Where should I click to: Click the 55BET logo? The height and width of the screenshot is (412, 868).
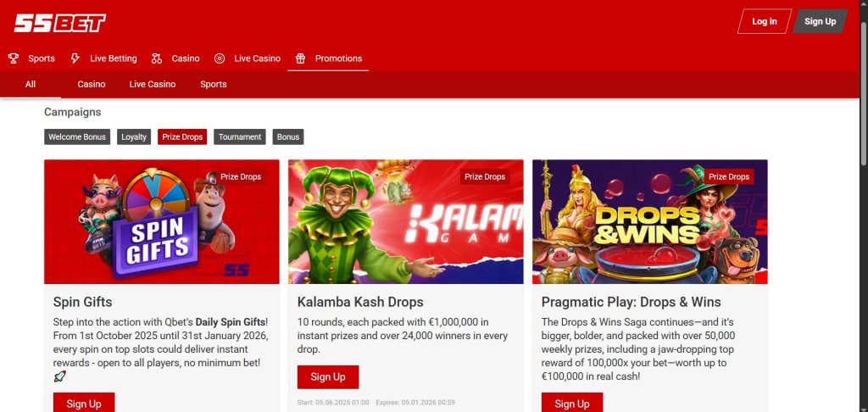[x=60, y=23]
